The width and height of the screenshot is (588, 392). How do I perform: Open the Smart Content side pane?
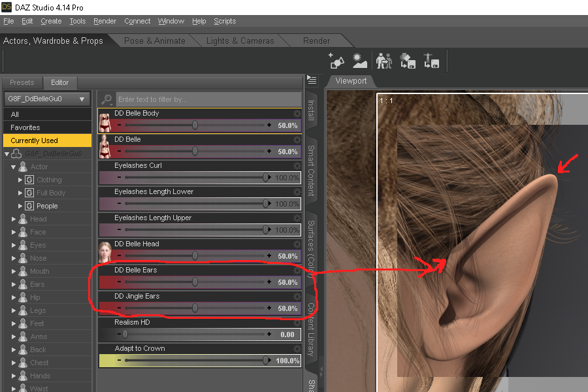(x=311, y=171)
